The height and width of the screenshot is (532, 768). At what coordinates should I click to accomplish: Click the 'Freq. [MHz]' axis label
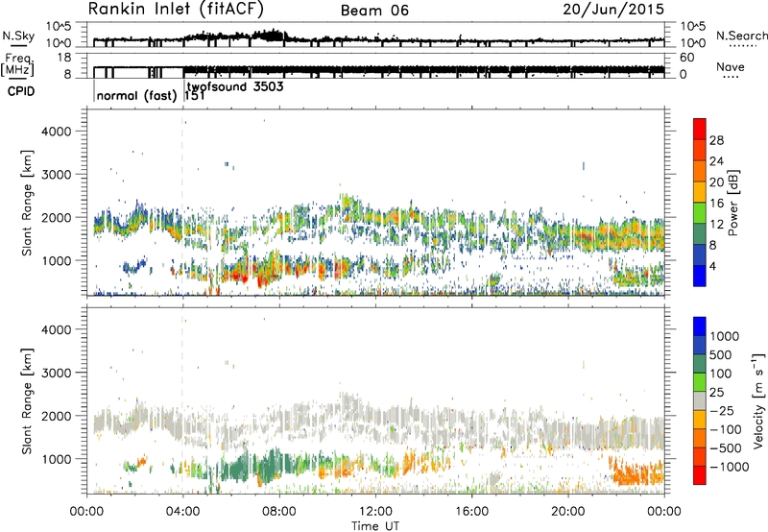point(17,64)
